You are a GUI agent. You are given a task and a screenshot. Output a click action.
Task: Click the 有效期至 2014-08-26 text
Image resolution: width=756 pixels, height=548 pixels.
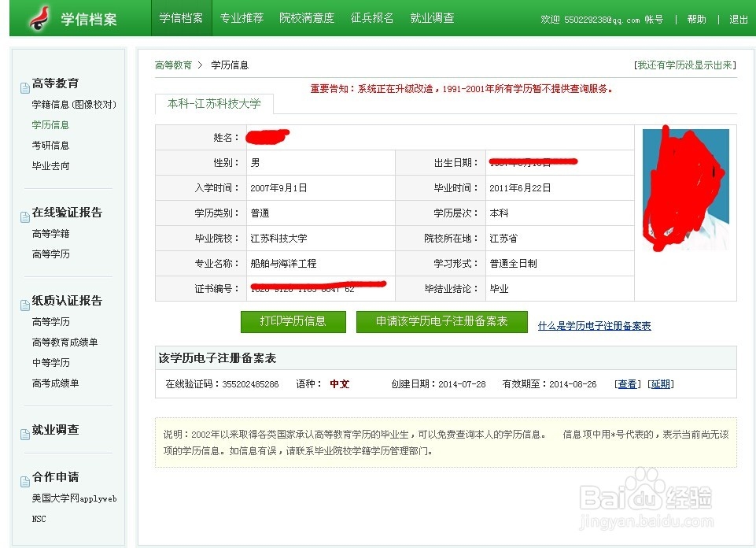point(549,384)
